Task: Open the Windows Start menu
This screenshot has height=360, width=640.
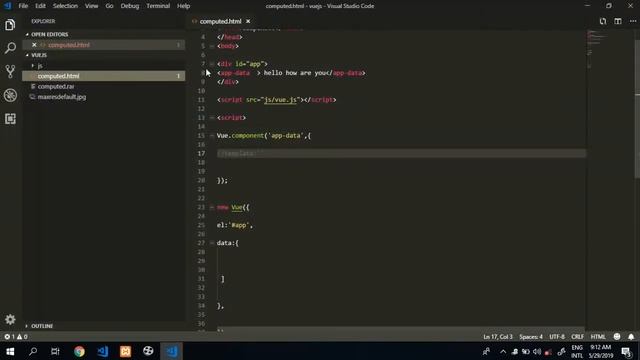Action: pos(10,351)
